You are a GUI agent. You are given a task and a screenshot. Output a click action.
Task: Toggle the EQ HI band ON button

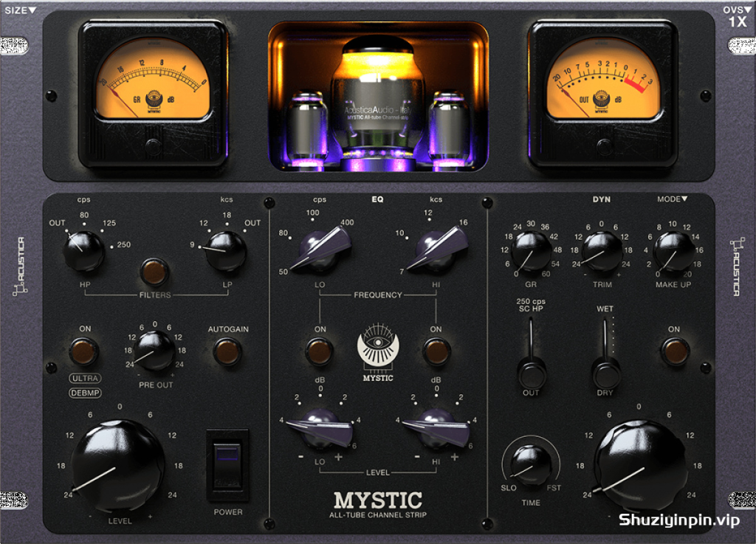(436, 351)
